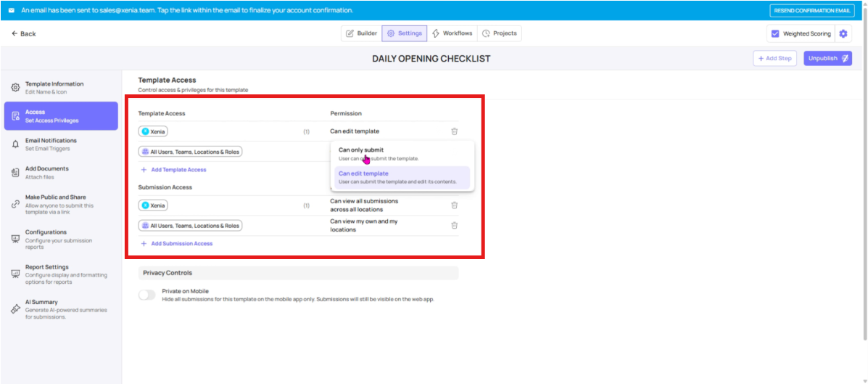Screen dimensions: 868x389
Task: Toggle the Private on Mobile switch
Action: pos(147,295)
